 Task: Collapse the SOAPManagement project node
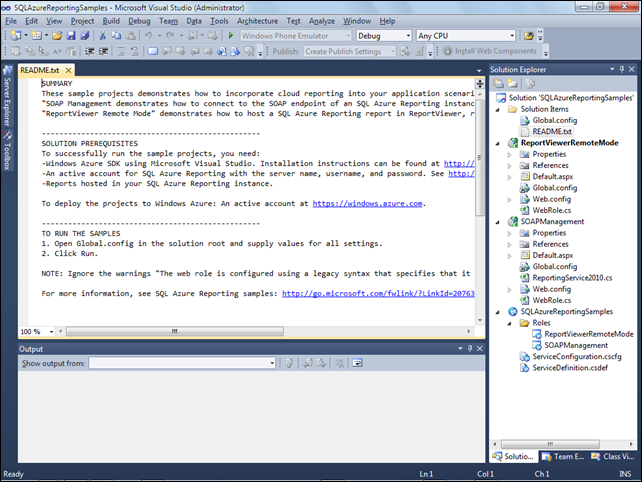[x=498, y=222]
